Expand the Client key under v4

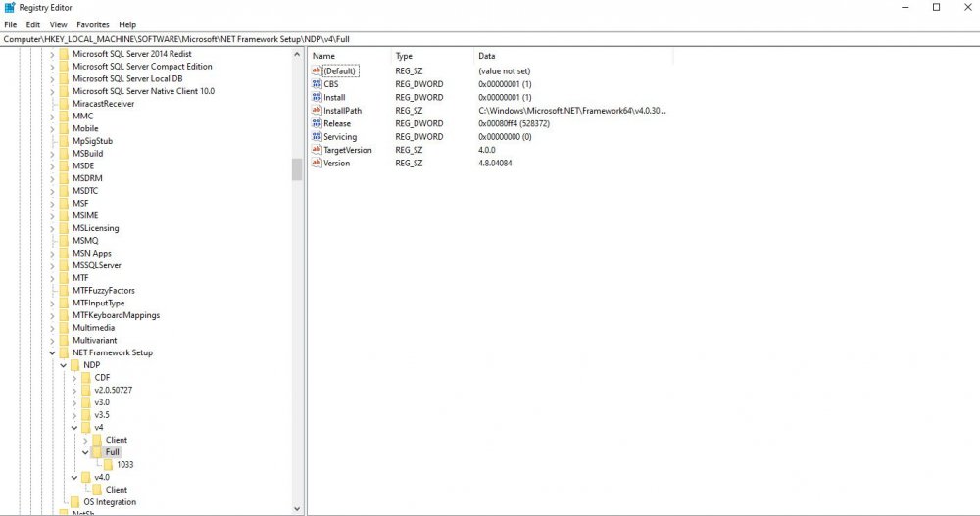coord(85,441)
